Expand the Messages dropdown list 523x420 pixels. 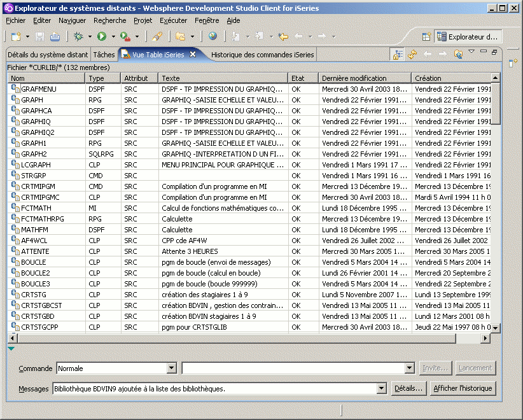(382, 388)
